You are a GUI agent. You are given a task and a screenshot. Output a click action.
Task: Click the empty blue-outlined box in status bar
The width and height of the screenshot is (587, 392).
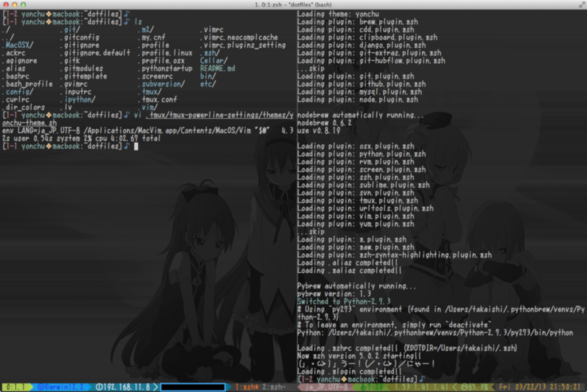[193, 387]
